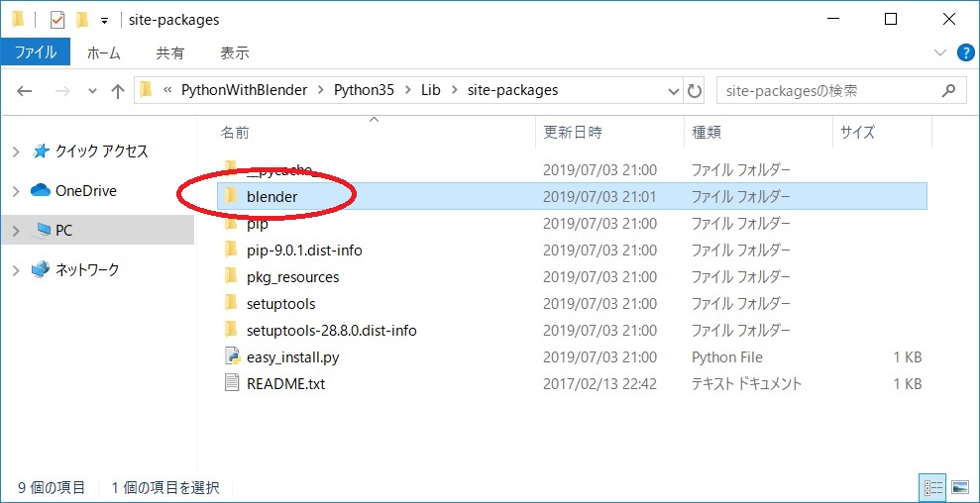The image size is (980, 503).
Task: Switch to the 表示 ribbon tab
Action: click(235, 53)
